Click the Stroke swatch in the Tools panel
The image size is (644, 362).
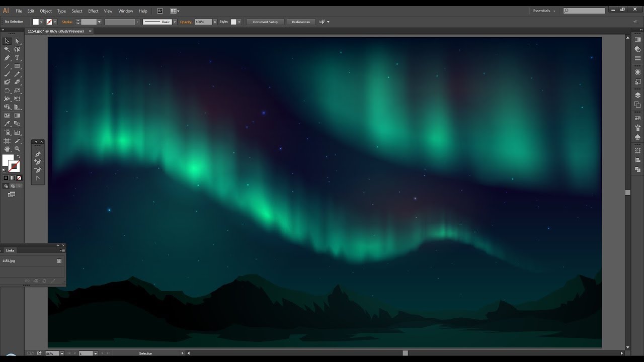[x=15, y=166]
